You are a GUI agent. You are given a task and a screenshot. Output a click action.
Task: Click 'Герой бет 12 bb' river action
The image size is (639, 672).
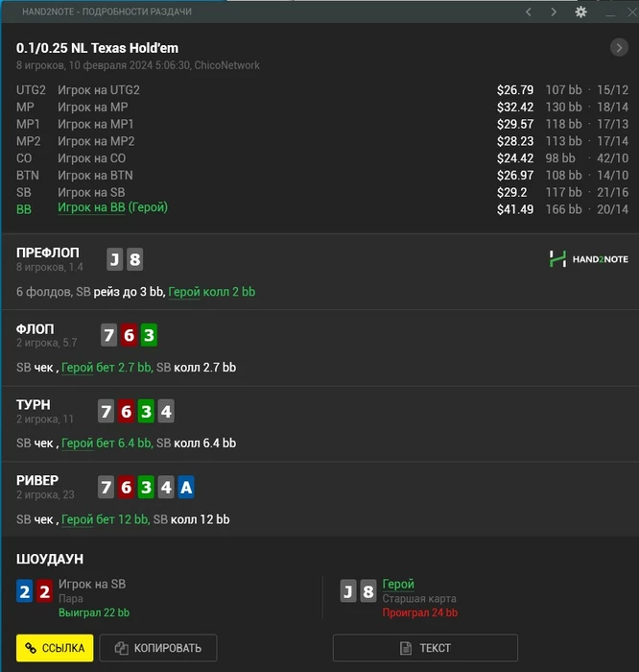(105, 519)
